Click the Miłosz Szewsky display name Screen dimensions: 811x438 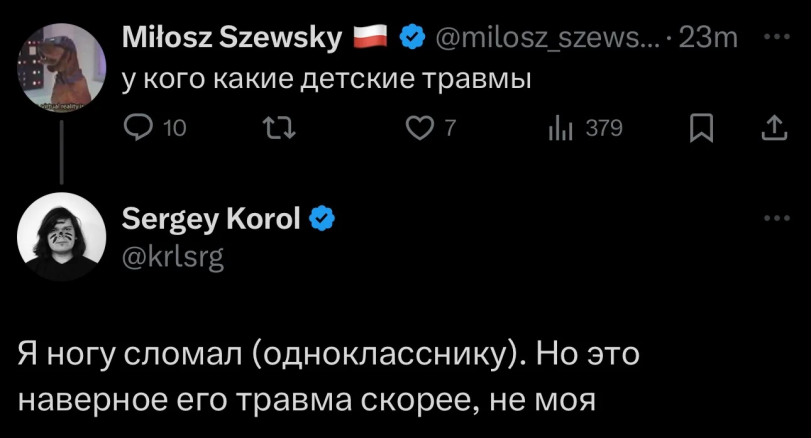coord(231,39)
